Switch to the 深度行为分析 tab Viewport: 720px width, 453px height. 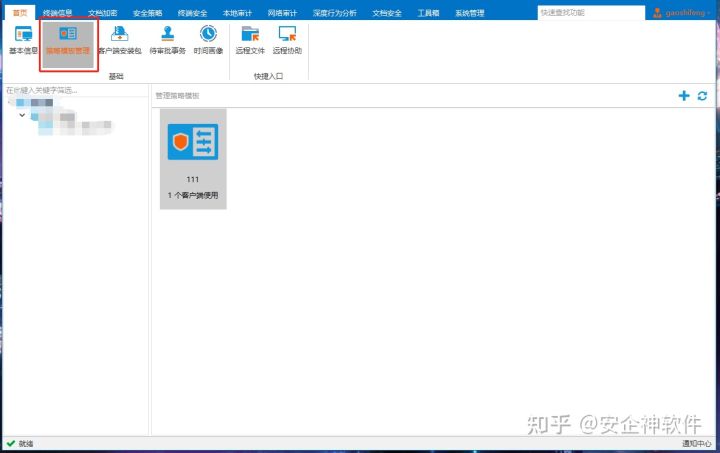click(335, 13)
